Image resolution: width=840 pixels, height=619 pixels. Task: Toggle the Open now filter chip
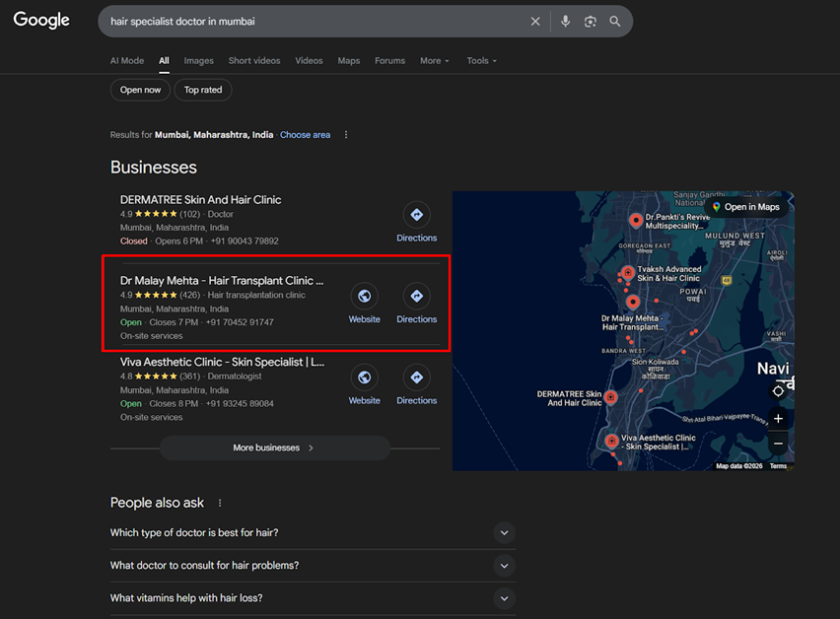tap(140, 90)
